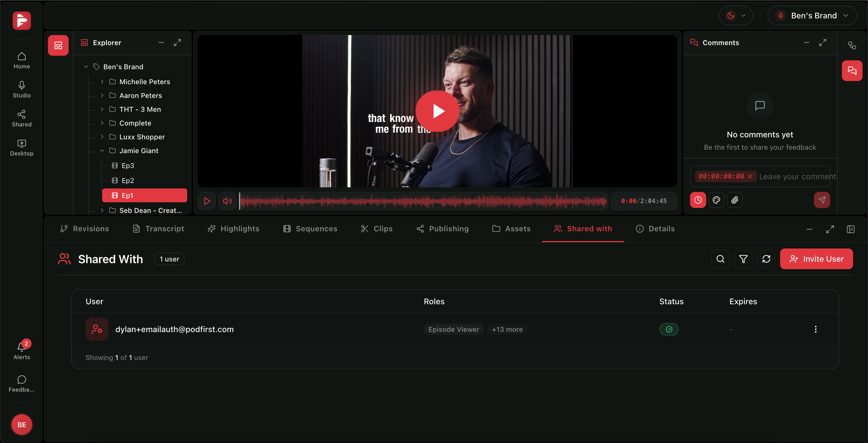This screenshot has width=868, height=443.
Task: Open the drawing palette in the comment bar
Action: [716, 200]
